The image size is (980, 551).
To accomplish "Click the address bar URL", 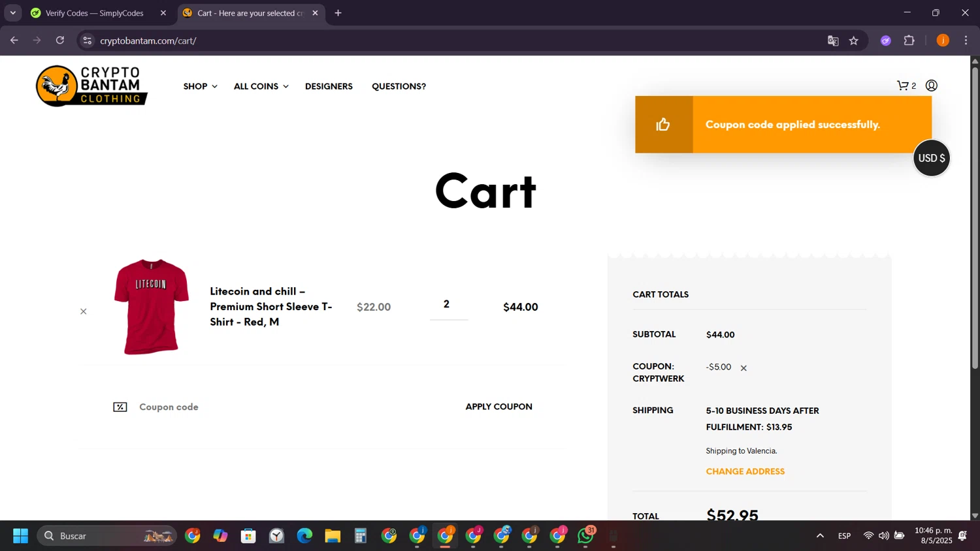I will [x=148, y=40].
